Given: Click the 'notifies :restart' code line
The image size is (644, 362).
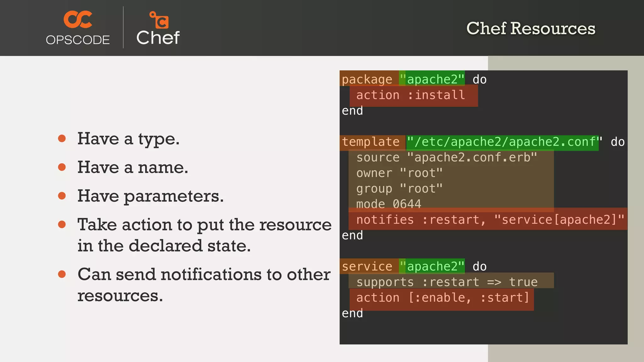Looking at the screenshot, I should 490,220.
